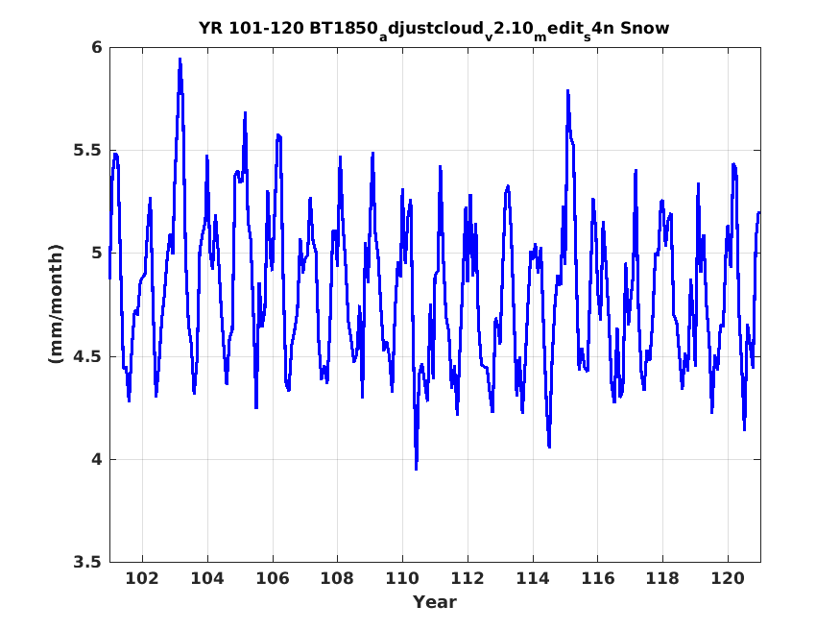Click the x-axis tick label '108'

click(337, 578)
